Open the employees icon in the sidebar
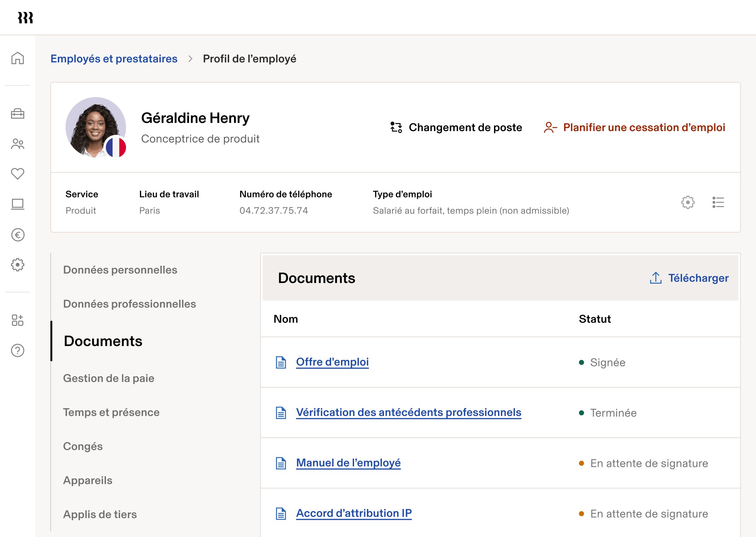This screenshot has width=756, height=537. (18, 143)
